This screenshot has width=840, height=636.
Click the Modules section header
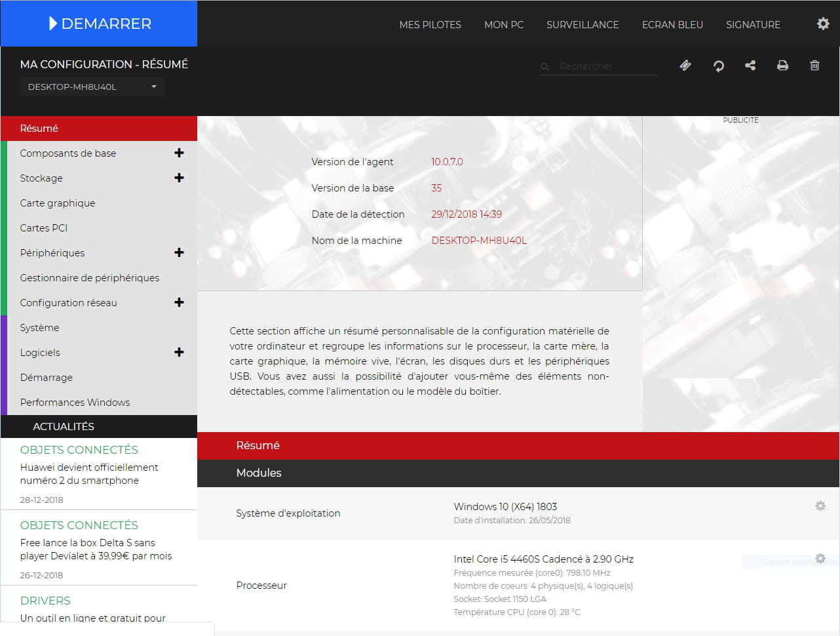[x=518, y=473]
